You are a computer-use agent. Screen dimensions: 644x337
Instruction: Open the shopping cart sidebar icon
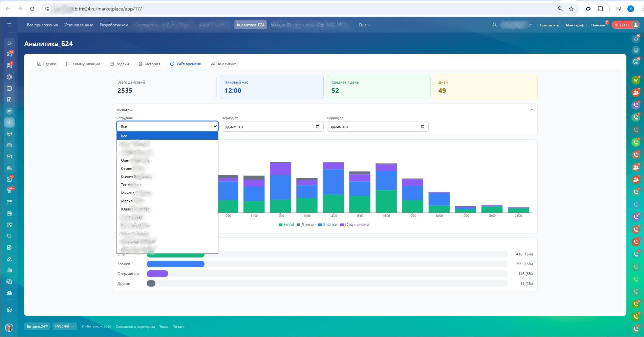[x=9, y=236]
